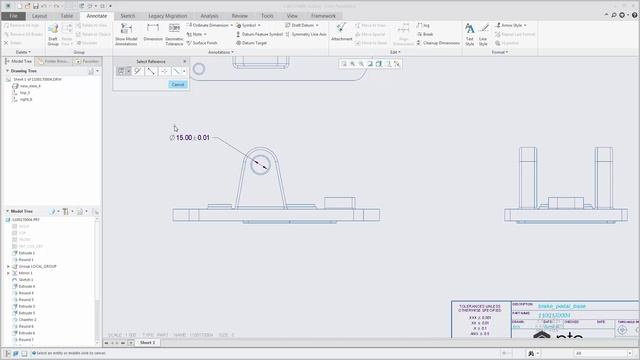Screen dimensions: 640x360
Task: Click the Break tool
Action: coord(425,34)
